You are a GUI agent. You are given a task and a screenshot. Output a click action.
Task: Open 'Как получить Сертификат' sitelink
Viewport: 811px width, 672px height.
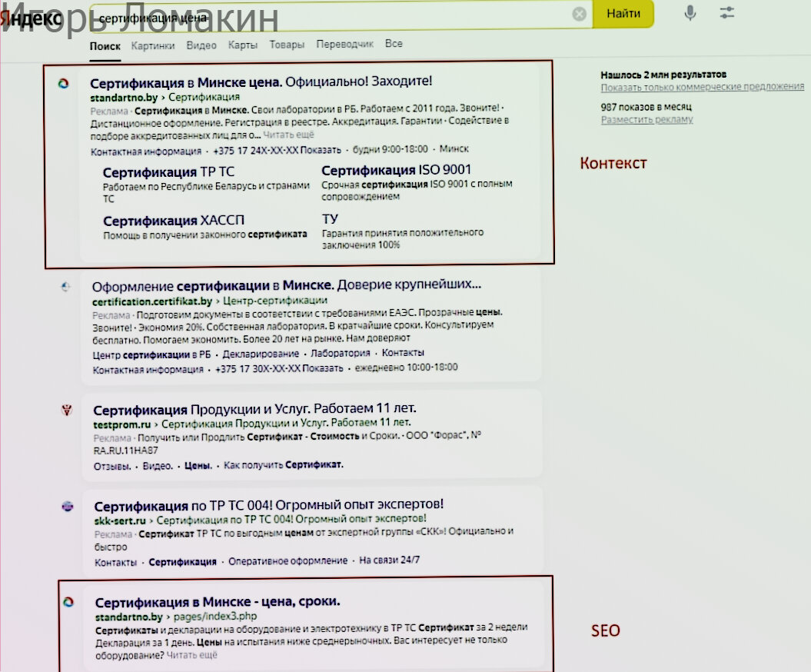tap(284, 464)
